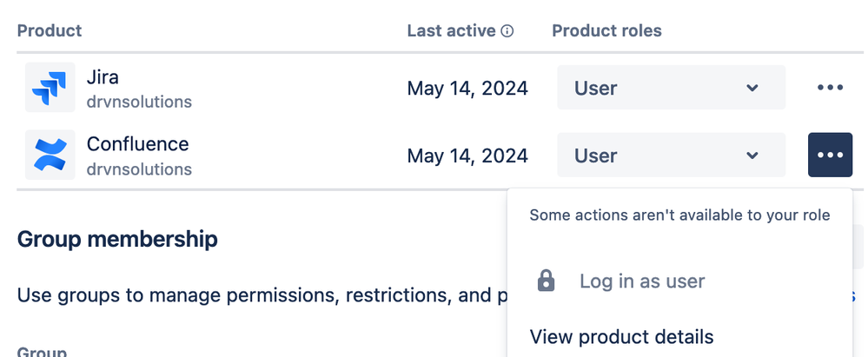Click the Confluence product name

point(137,144)
